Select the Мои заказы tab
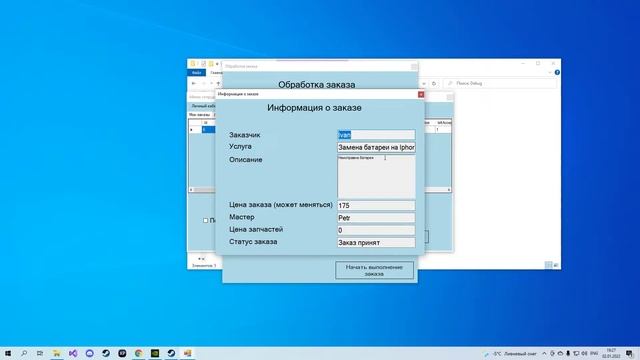Screen dimensions: 640x360 click(199, 115)
